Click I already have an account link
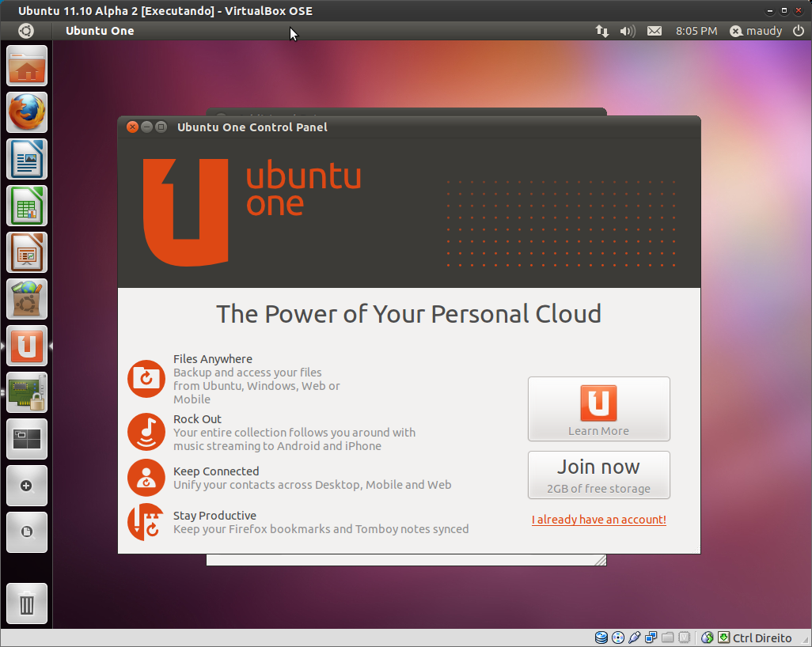The image size is (812, 647). pos(599,520)
